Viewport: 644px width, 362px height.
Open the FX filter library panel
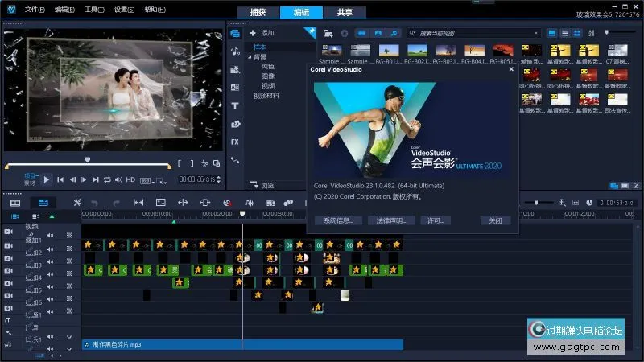point(235,142)
